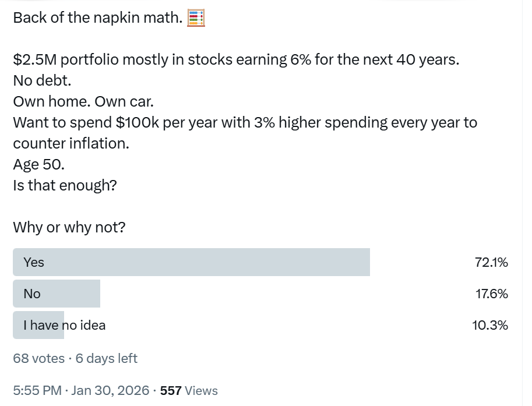
Task: Click the 17.6% result figure
Action: coord(491,294)
